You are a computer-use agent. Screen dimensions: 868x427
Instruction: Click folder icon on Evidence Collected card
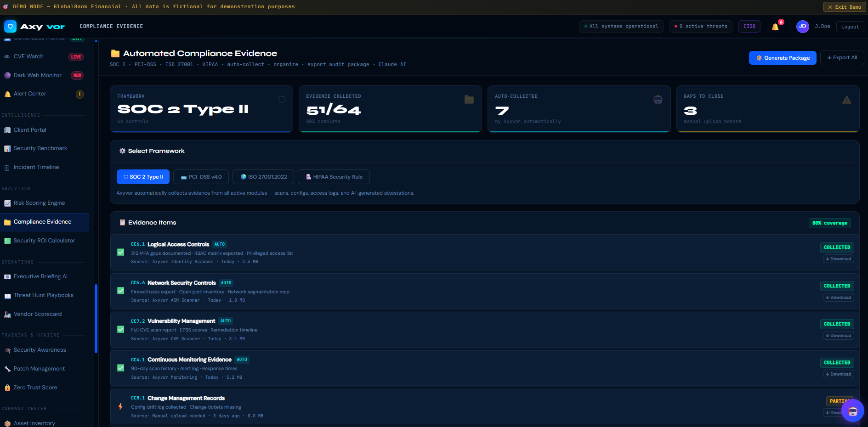469,100
